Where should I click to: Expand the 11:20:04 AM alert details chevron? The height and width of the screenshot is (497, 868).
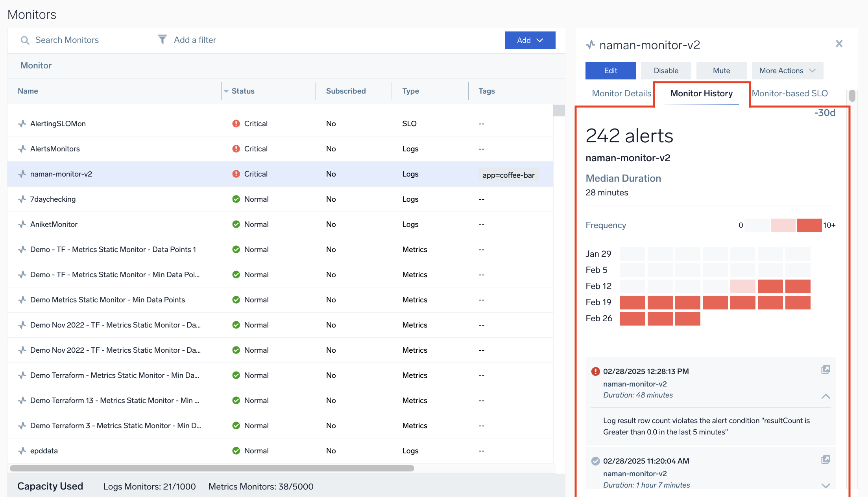[826, 486]
